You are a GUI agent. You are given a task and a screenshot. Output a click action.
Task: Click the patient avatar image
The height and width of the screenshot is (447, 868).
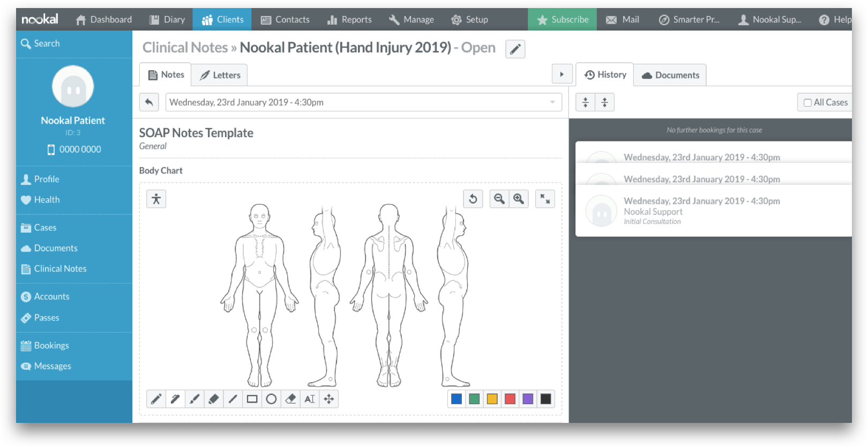[x=73, y=87]
